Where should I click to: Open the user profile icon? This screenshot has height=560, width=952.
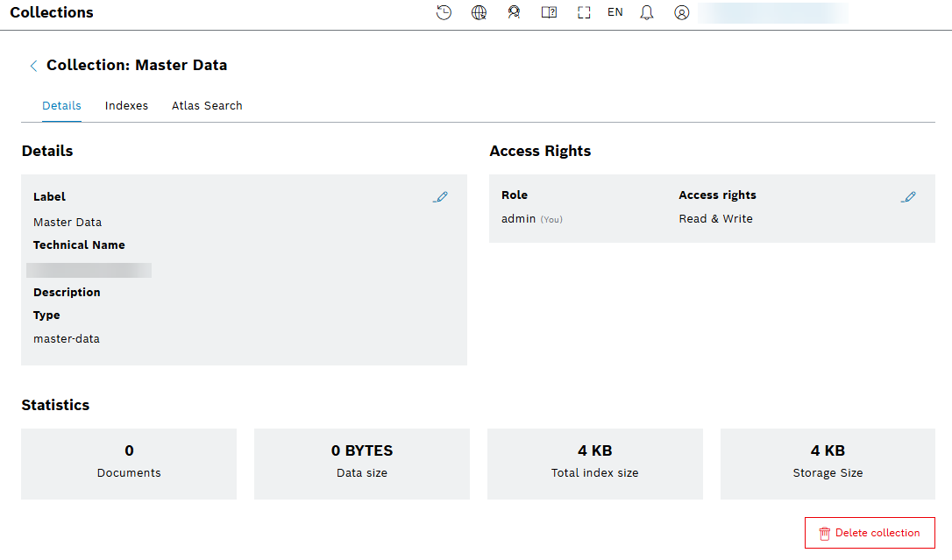coord(682,13)
